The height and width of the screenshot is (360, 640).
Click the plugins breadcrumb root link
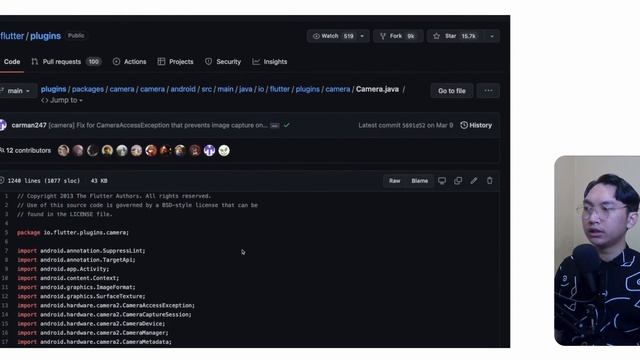(x=53, y=89)
